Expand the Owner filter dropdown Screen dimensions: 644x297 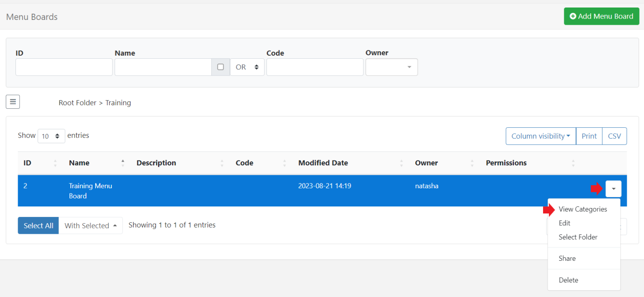391,67
